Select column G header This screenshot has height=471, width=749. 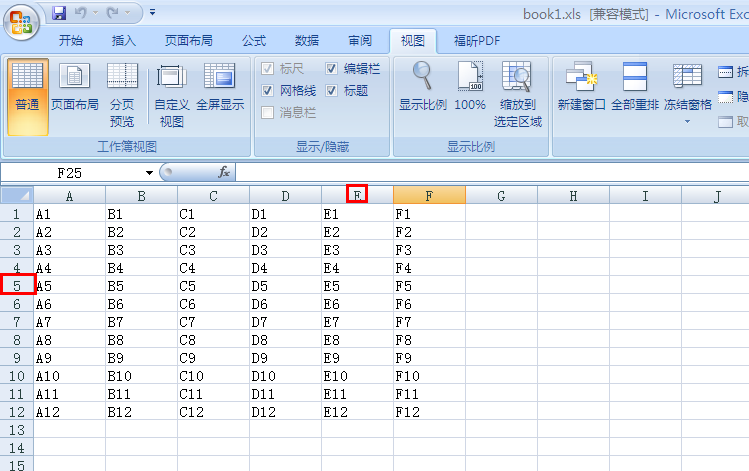click(502, 196)
